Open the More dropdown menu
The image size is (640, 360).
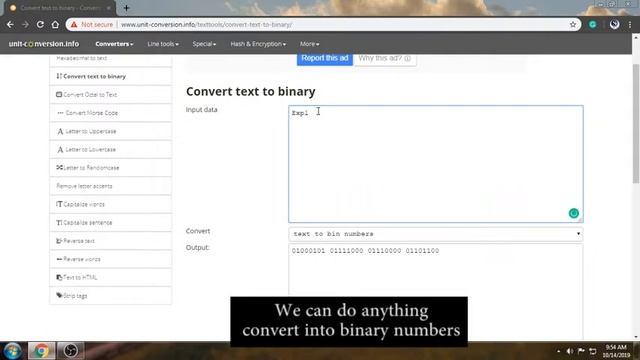[x=309, y=44]
